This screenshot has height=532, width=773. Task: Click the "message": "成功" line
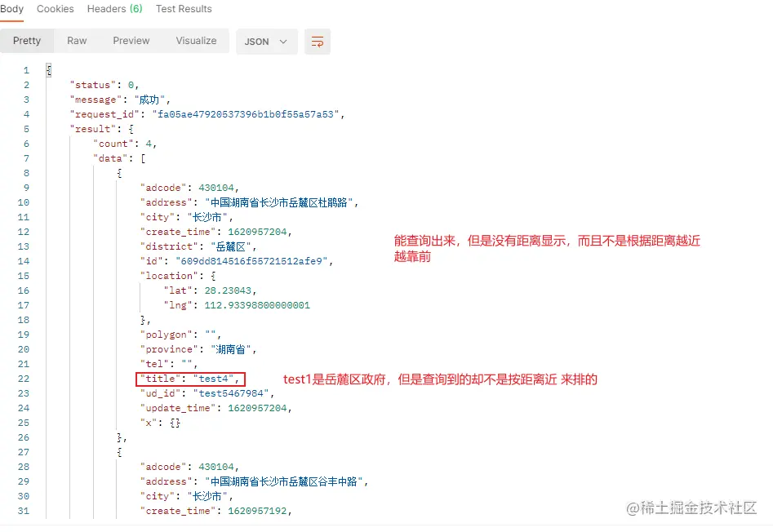click(x=120, y=100)
